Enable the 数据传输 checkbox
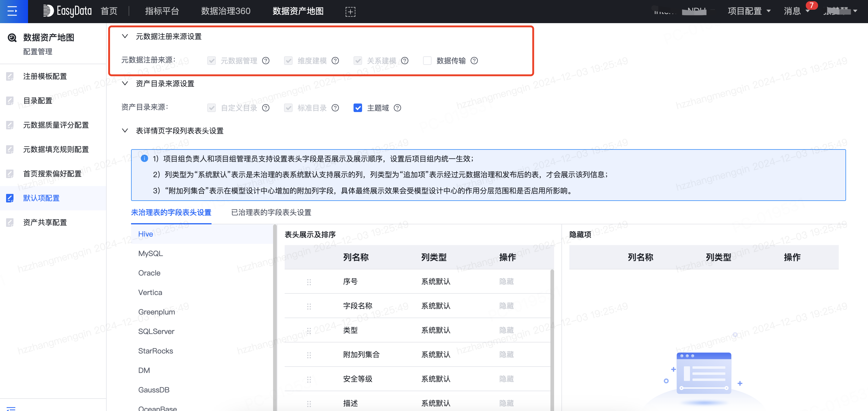 click(427, 61)
